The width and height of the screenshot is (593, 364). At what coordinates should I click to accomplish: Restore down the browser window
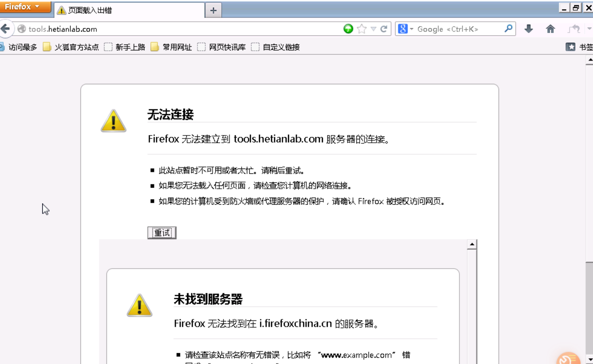coord(576,7)
